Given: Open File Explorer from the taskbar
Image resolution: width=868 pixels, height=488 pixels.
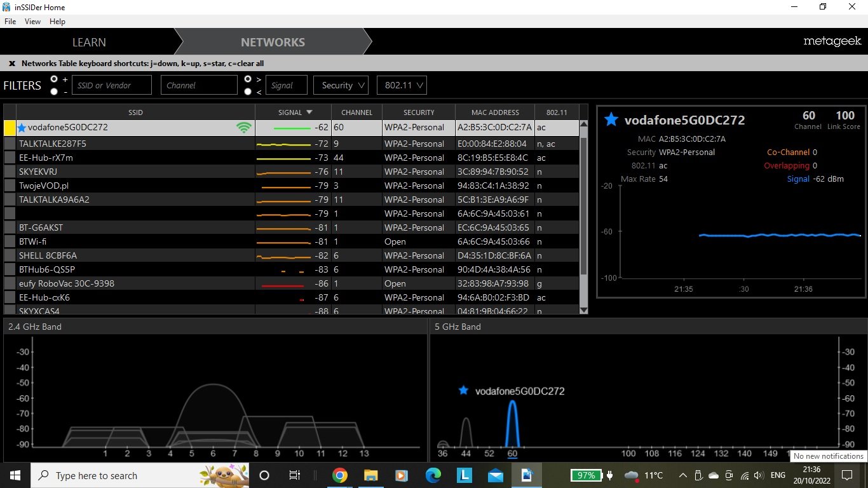Looking at the screenshot, I should click(x=370, y=475).
